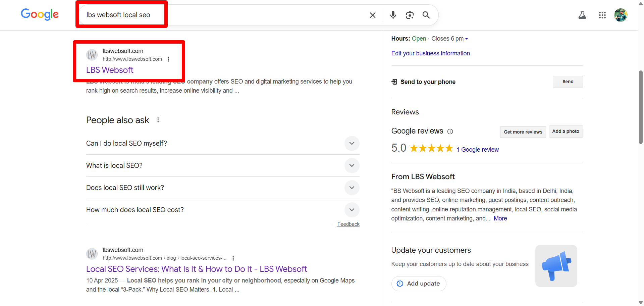Open Search Labs flask icon
Screen dimensions: 644x306
pos(582,15)
